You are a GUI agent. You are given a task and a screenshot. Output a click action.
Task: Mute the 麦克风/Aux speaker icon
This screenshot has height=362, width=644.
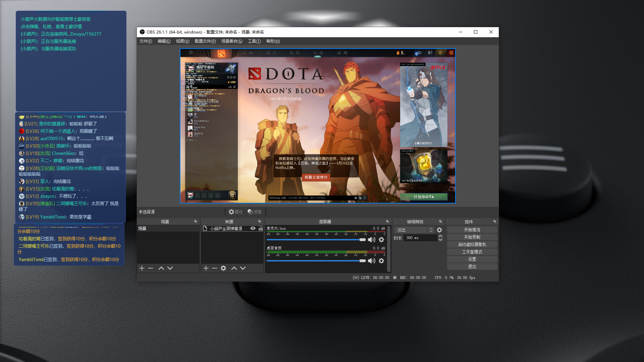coord(371,240)
